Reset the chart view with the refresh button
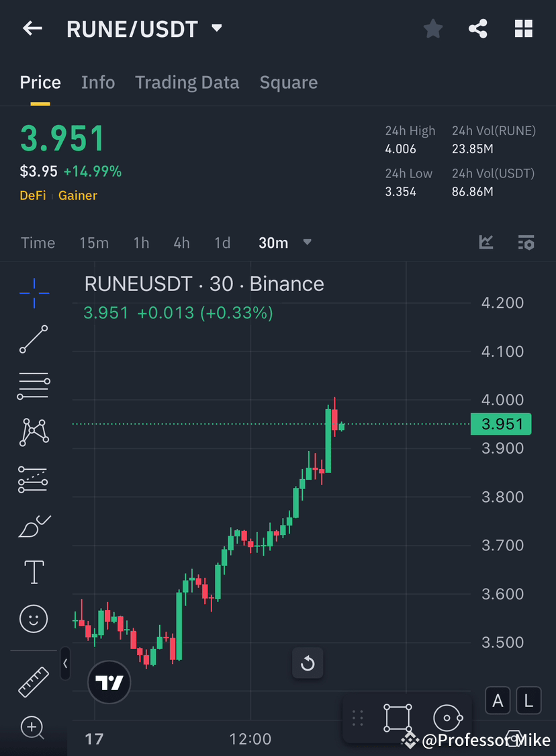Screen dimensions: 556x756 pos(308,663)
